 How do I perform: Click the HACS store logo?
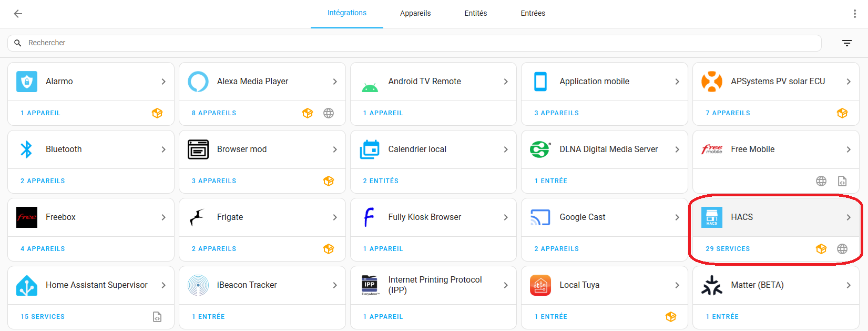point(712,217)
